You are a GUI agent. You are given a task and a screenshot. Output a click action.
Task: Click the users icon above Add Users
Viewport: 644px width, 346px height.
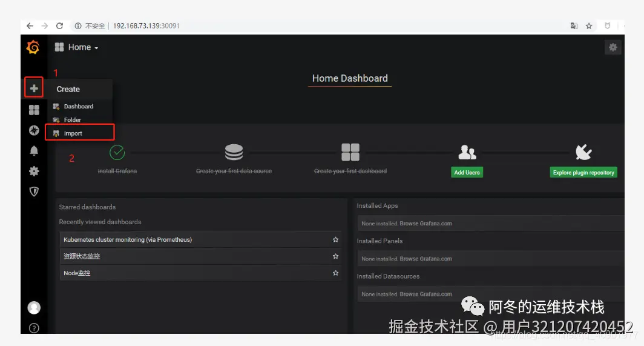click(467, 152)
